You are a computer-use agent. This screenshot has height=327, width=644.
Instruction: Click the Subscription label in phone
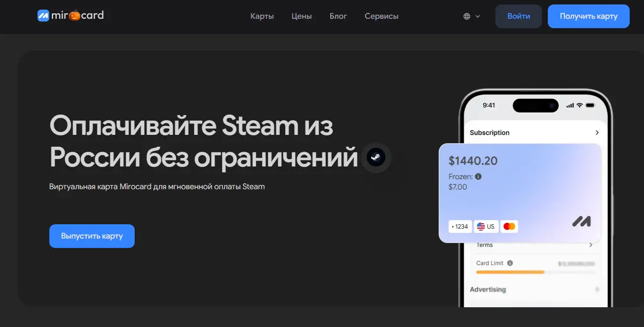(x=490, y=132)
